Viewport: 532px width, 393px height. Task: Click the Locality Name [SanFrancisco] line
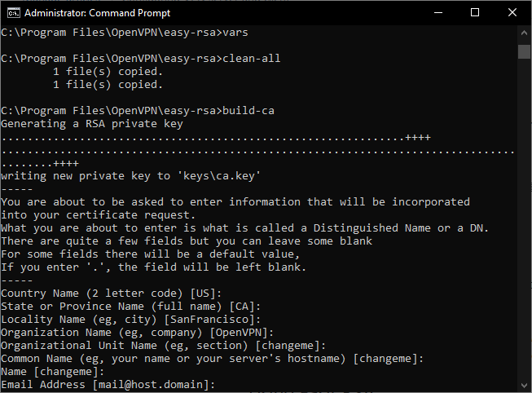point(130,320)
